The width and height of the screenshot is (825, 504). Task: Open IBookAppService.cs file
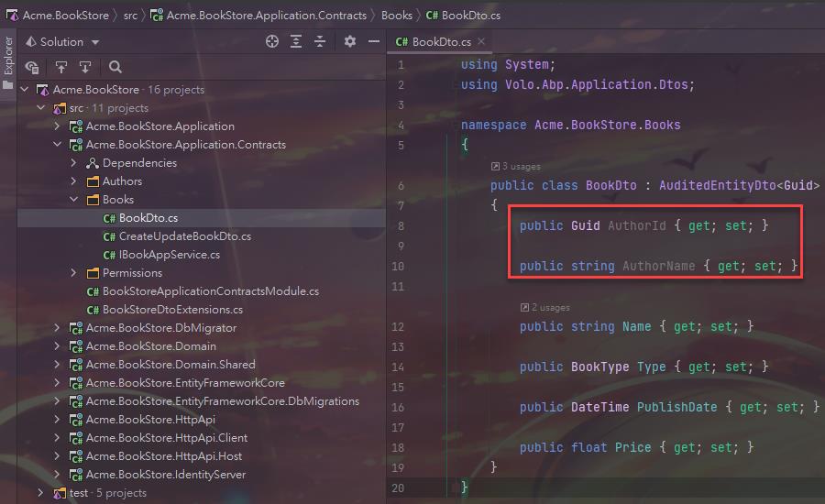pyautogui.click(x=169, y=255)
